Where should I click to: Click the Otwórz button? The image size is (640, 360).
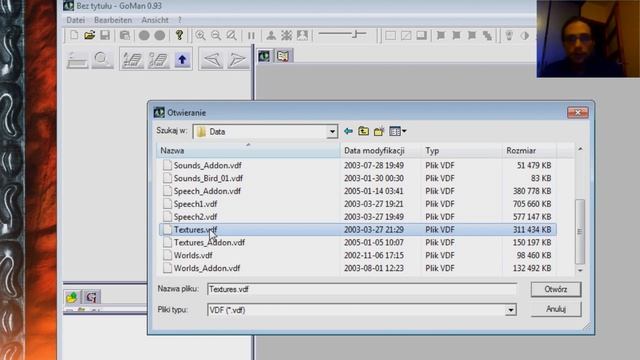tap(556, 289)
